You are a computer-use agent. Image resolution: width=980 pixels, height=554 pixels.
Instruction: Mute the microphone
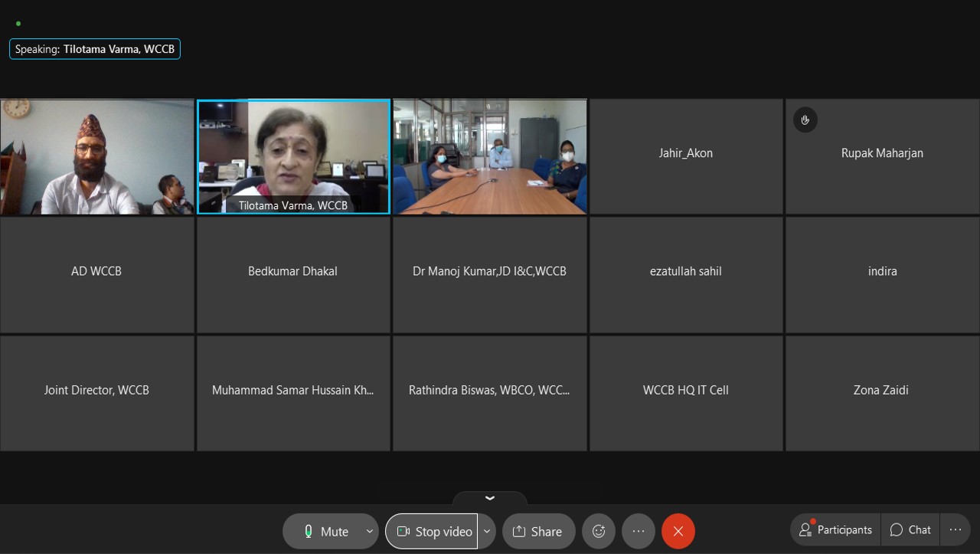tap(325, 531)
